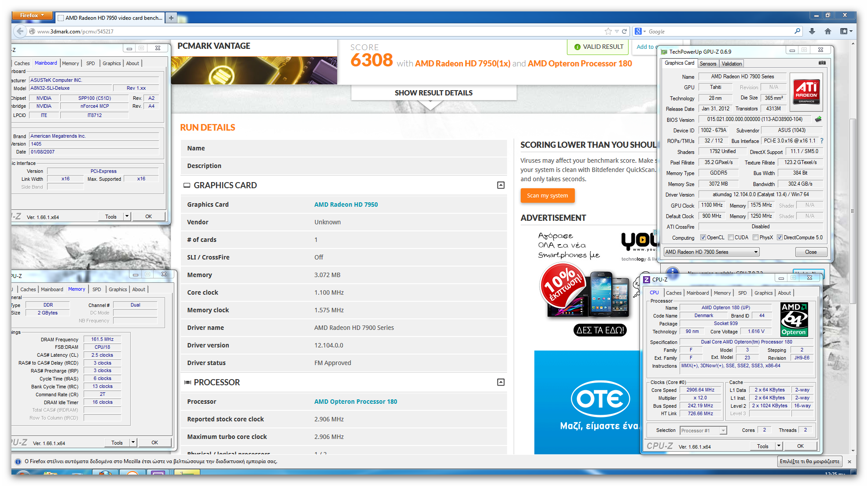This screenshot has width=868, height=486.
Task: Click the info icon in Firefox notification bar
Action: pos(18,461)
